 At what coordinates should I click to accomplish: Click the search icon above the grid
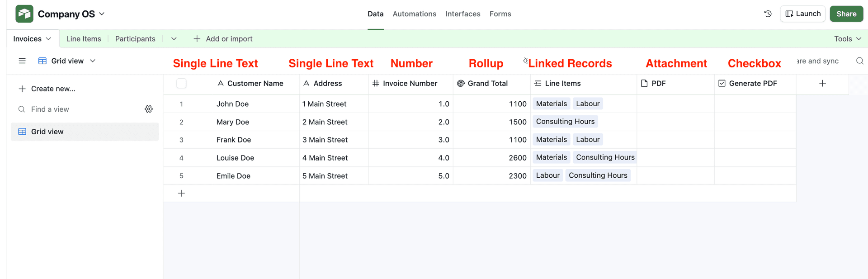(859, 61)
